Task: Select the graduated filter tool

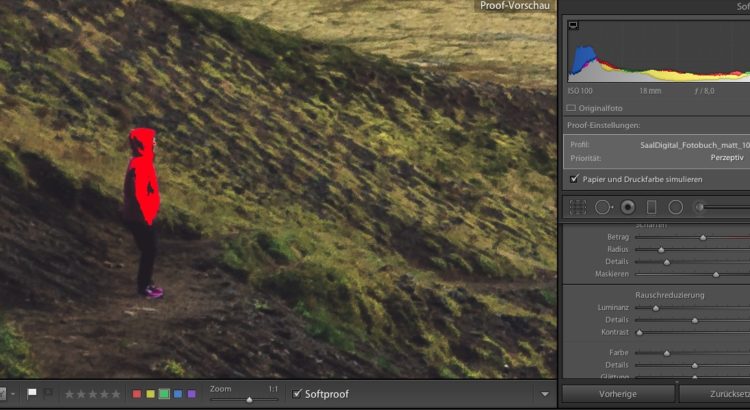Action: point(651,207)
